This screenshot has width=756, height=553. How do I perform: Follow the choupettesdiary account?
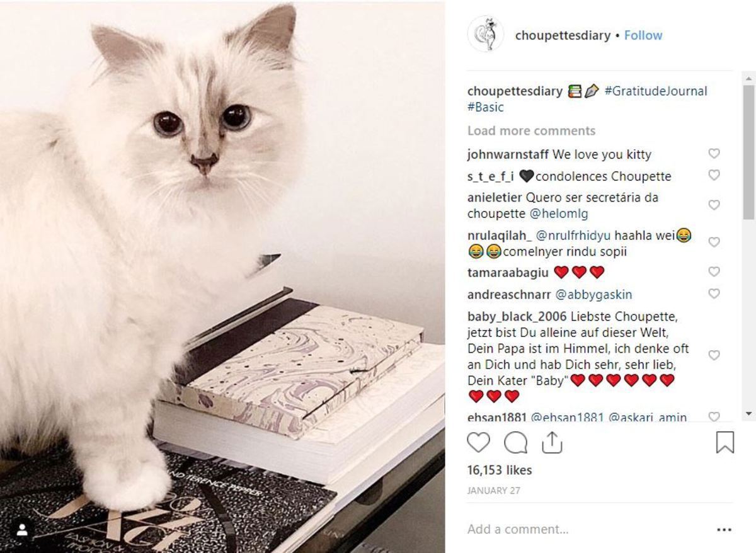[x=643, y=35]
